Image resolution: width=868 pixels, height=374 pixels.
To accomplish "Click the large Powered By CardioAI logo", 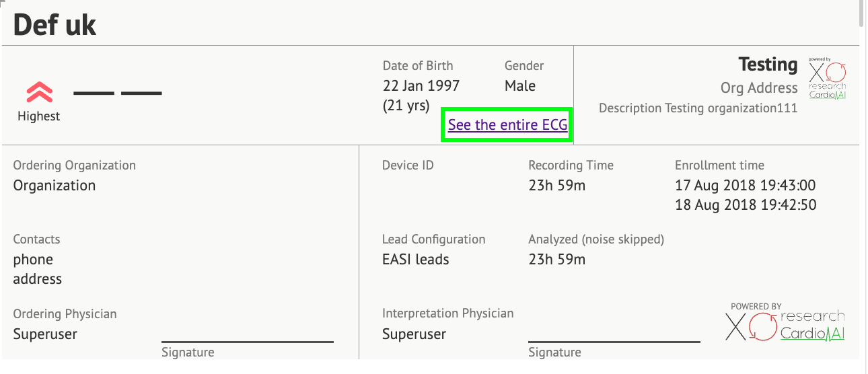I will [786, 322].
